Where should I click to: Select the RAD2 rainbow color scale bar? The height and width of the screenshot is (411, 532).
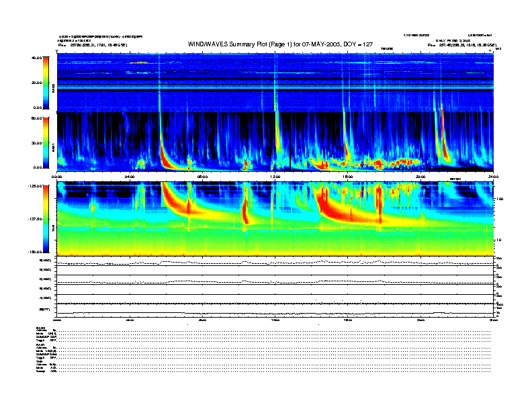(x=46, y=83)
